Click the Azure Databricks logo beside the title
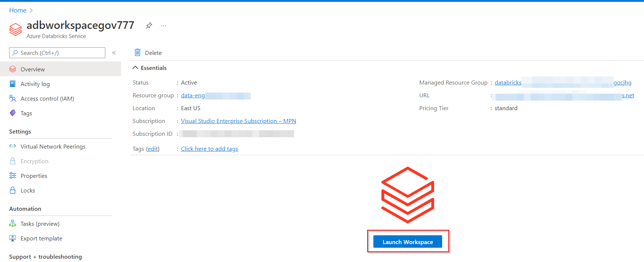Viewport: 644px width, 262px height. pos(15,29)
